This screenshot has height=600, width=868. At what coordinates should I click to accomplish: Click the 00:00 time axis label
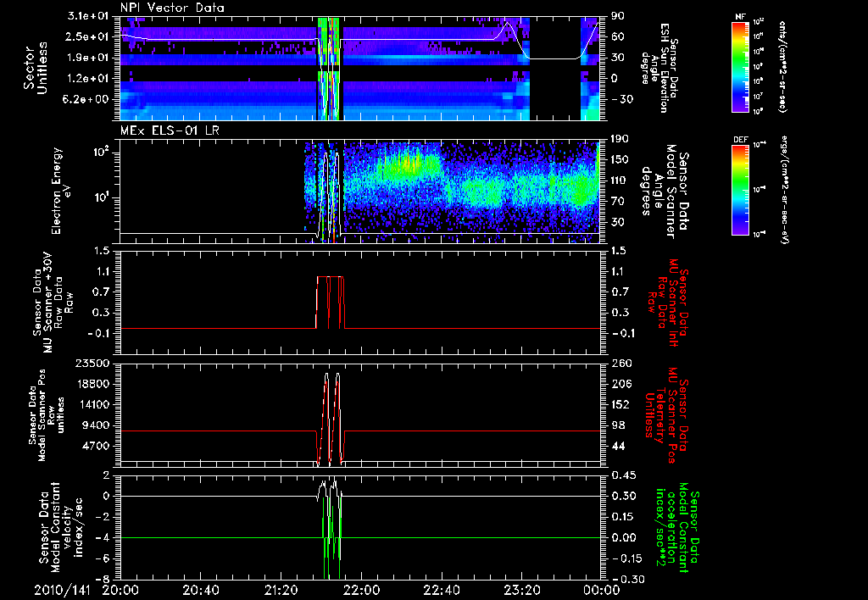(602, 591)
